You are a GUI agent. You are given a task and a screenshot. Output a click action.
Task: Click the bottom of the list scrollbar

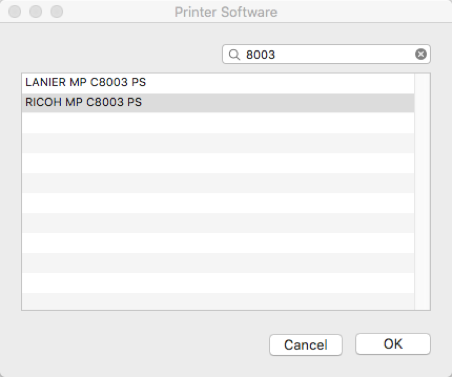tap(422, 305)
